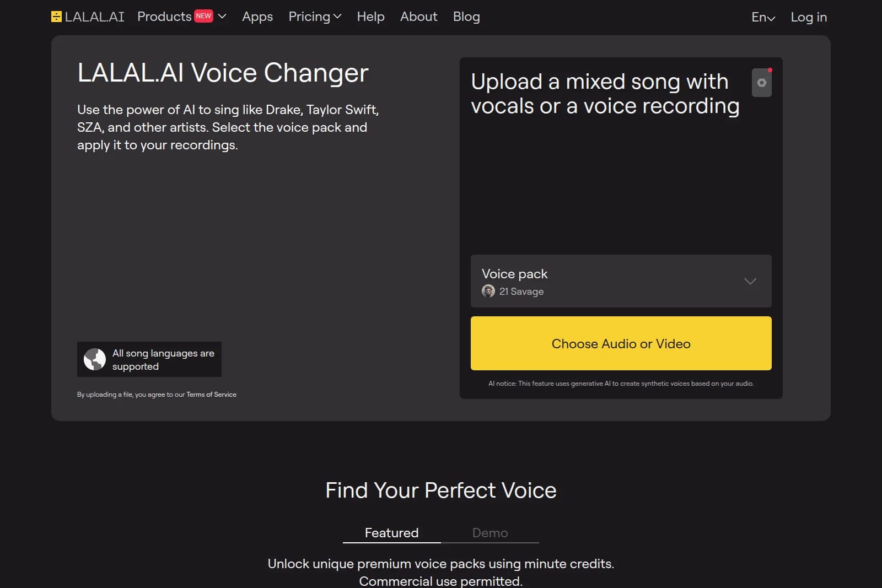This screenshot has width=882, height=588.
Task: Click the yellow LALAL.AI logo icon
Action: click(x=56, y=17)
